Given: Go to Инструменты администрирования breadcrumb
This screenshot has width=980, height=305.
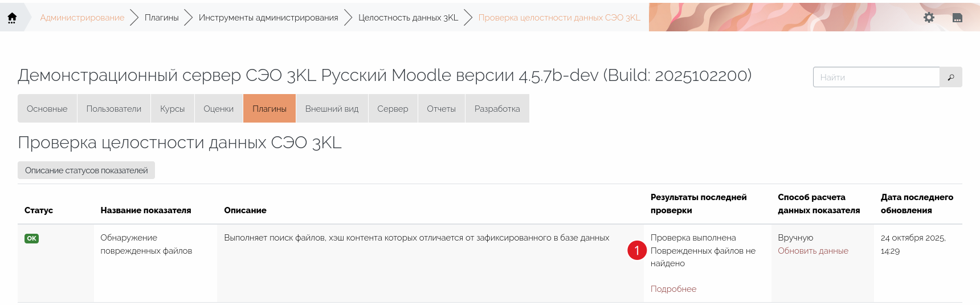Looking at the screenshot, I should tap(268, 18).
